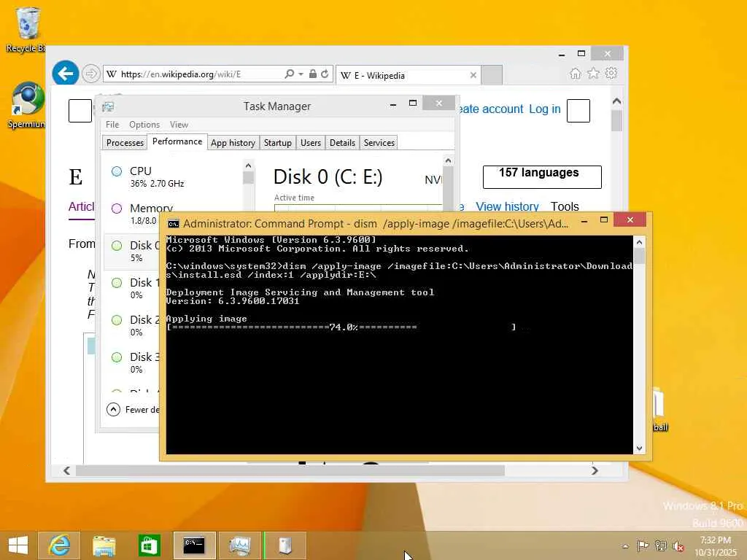This screenshot has width=747, height=560.
Task: Click the network tray icon
Action: [x=660, y=545]
